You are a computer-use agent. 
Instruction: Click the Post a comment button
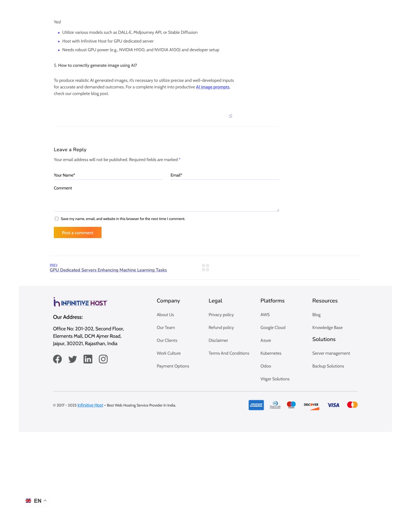77,232
